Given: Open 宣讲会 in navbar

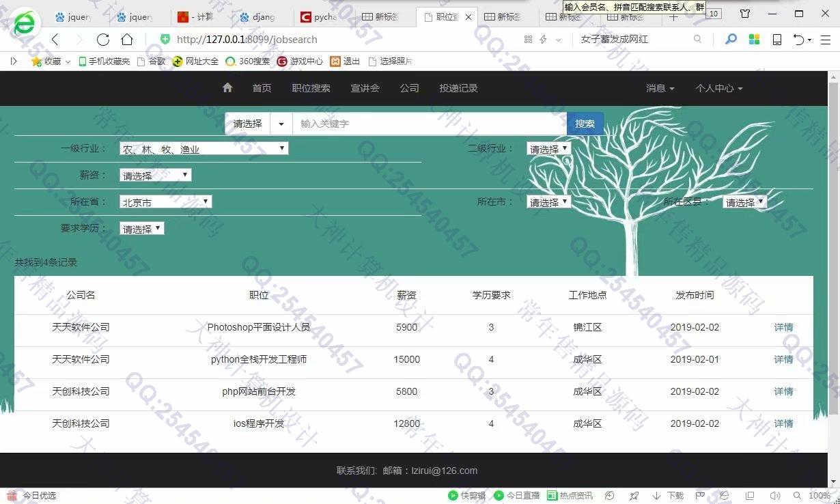Looking at the screenshot, I should [365, 88].
